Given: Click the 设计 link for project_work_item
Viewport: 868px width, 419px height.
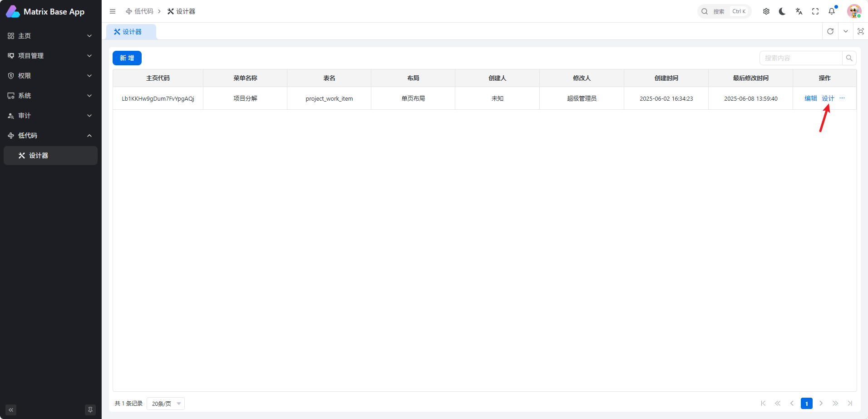Looking at the screenshot, I should pyautogui.click(x=828, y=98).
